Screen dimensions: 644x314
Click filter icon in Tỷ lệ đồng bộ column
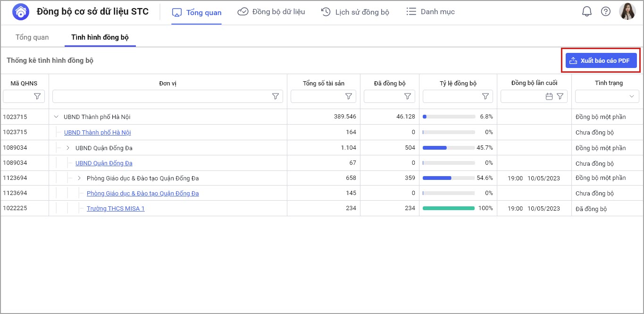[x=485, y=96]
